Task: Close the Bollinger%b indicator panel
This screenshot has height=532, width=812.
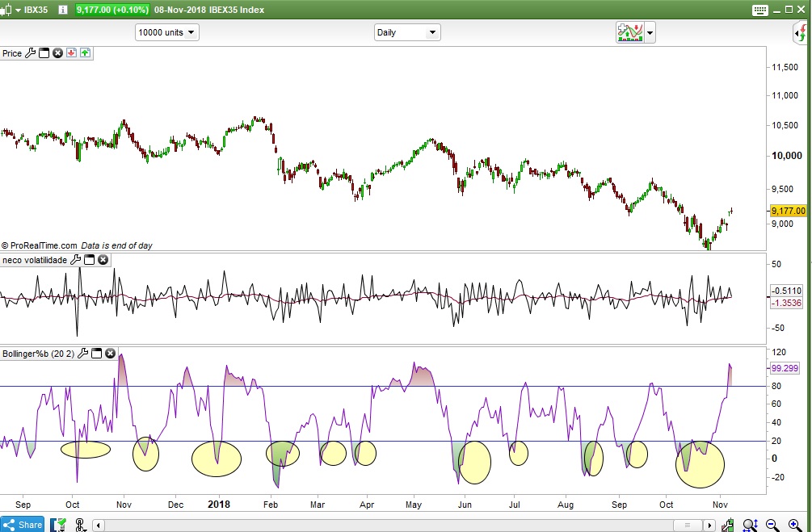Action: point(111,354)
